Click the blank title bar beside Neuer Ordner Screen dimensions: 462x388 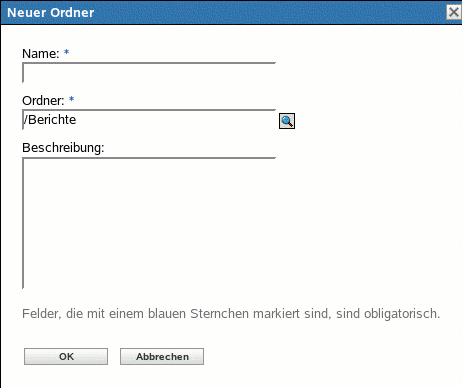click(267, 13)
